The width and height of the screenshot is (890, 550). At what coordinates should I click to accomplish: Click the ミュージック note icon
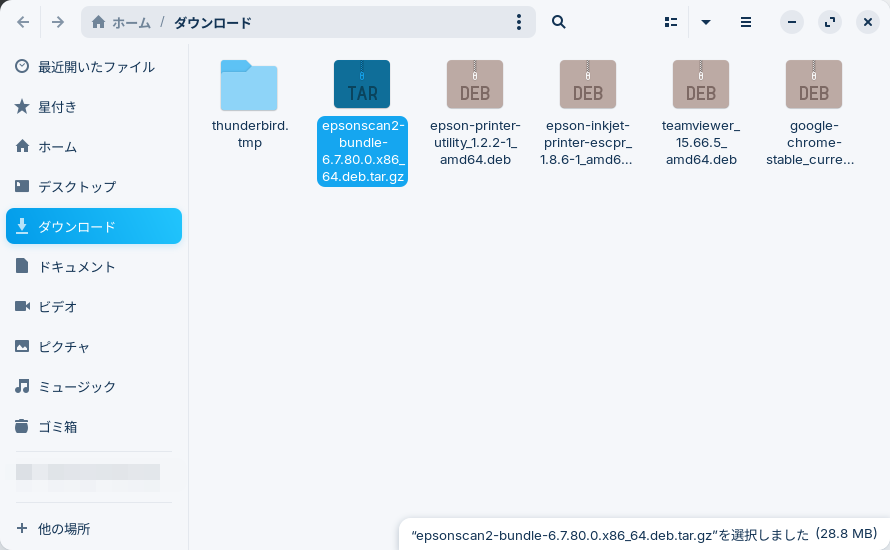click(x=22, y=387)
